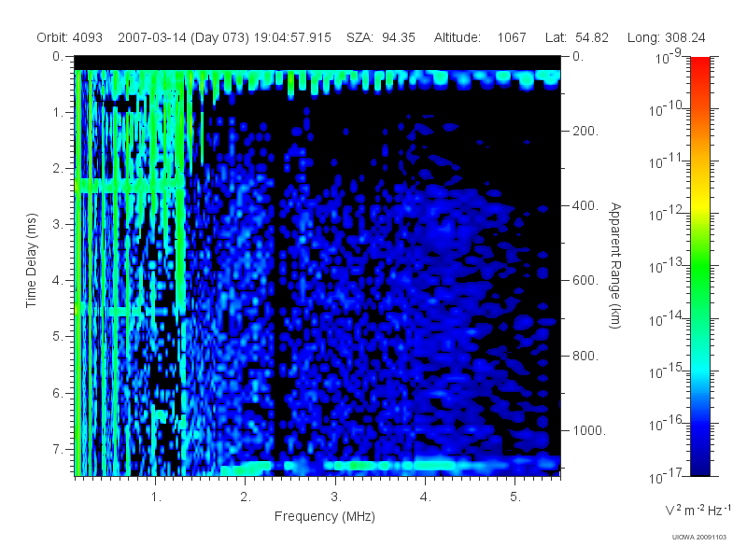The height and width of the screenshot is (560, 747).
Task: Click the frequency axis tick label '5.'
Action: pos(515,497)
